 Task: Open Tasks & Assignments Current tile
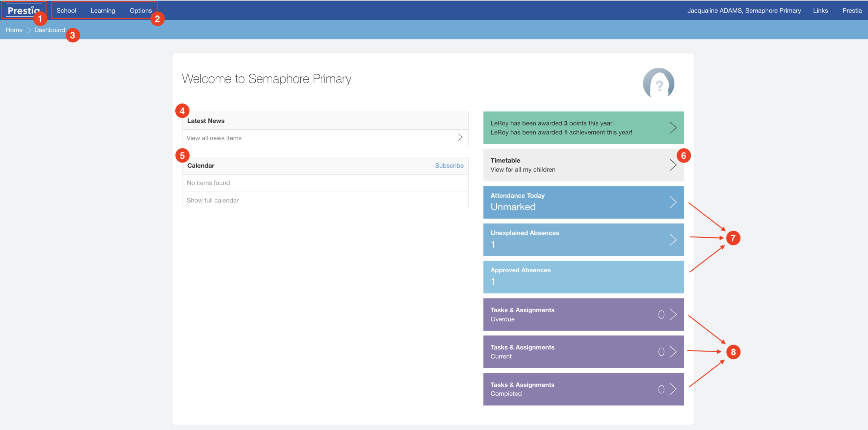583,352
